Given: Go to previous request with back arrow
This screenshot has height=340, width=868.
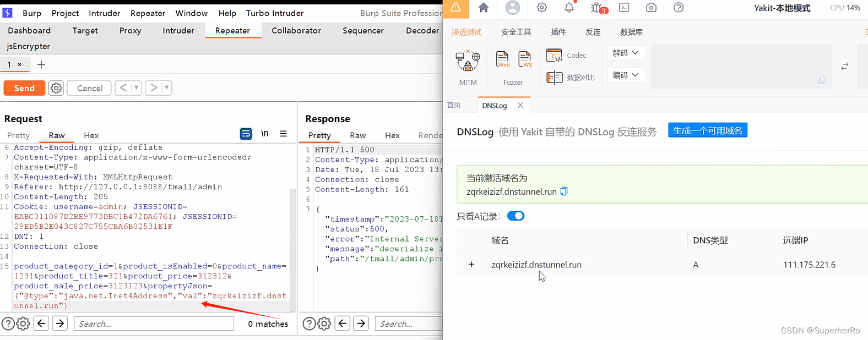Looking at the screenshot, I should pyautogui.click(x=123, y=88).
